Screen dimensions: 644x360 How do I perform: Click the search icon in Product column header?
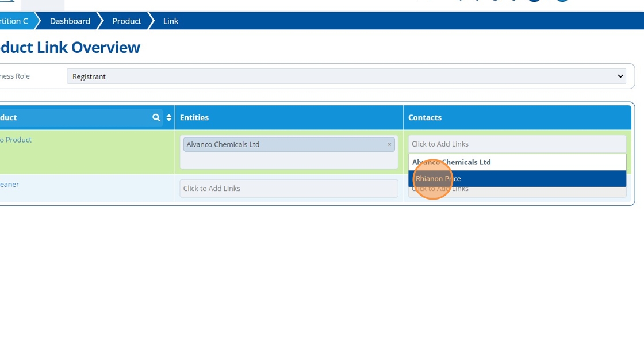click(x=156, y=117)
